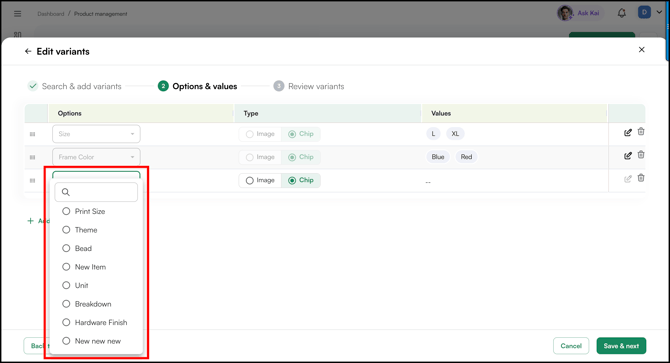Select the Theme radio option

tap(66, 230)
